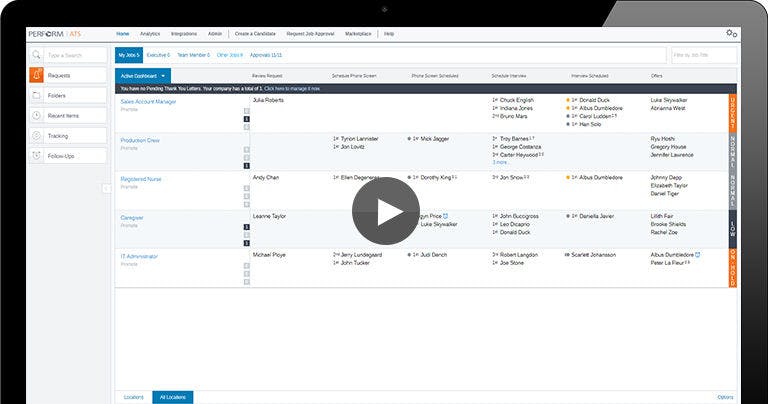The height and width of the screenshot is (404, 768).
Task: Click the Tracking sidebar icon
Action: tap(36, 136)
